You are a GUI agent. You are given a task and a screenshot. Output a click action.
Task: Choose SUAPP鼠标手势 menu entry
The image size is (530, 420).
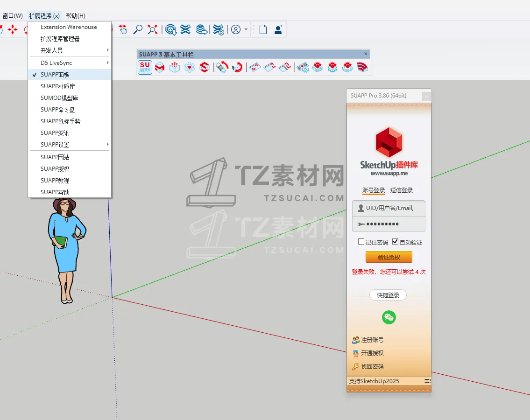(x=70, y=121)
